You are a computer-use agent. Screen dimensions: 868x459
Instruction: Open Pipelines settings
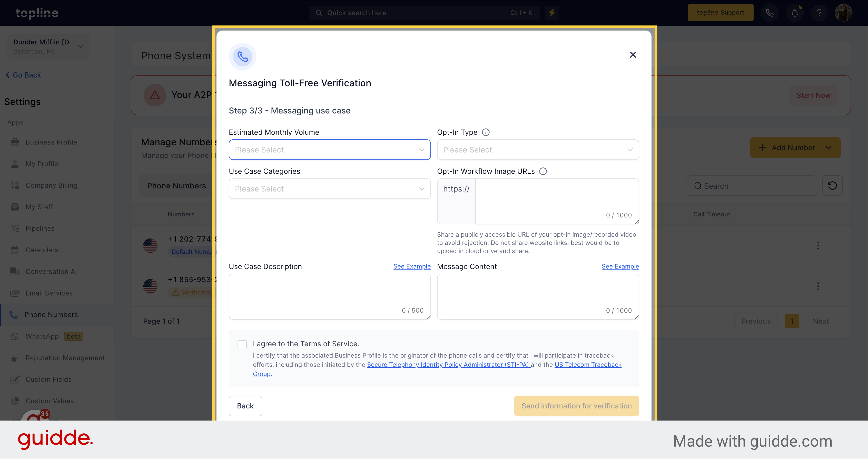click(x=40, y=229)
